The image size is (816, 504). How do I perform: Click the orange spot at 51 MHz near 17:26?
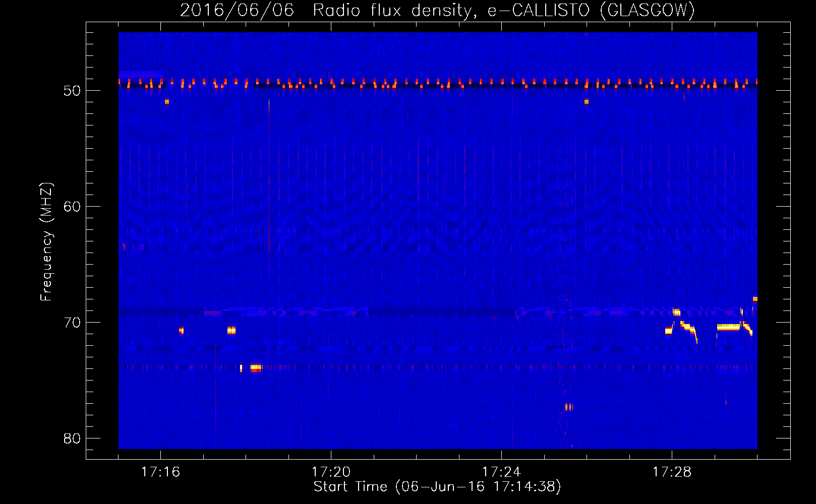[587, 102]
